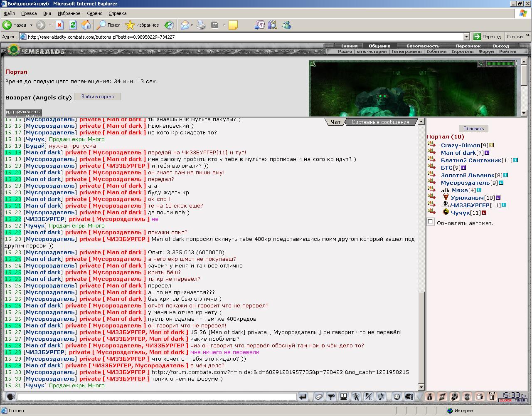The width and height of the screenshot is (532, 416).
Task: Expand the mail icon dropdown arrow
Action: (192, 25)
